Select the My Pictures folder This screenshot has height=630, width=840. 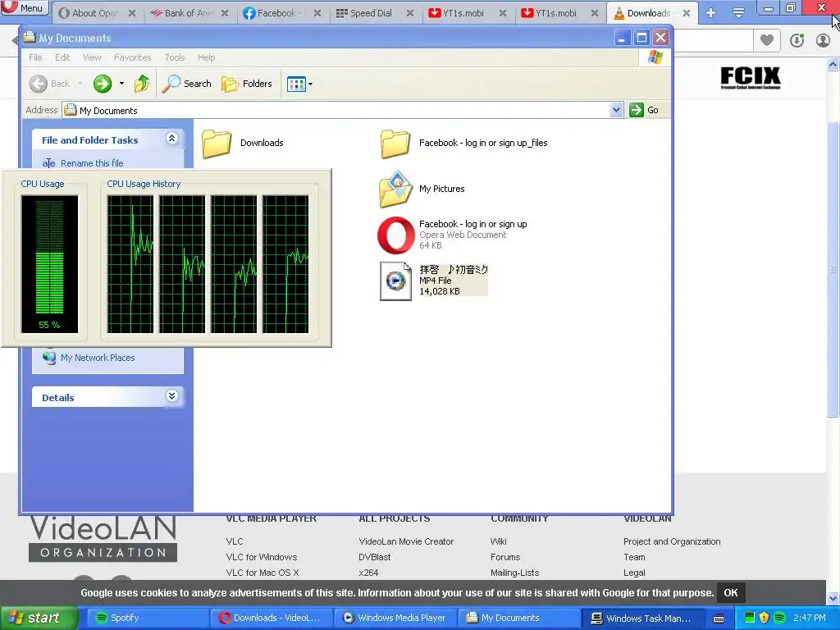coord(422,189)
